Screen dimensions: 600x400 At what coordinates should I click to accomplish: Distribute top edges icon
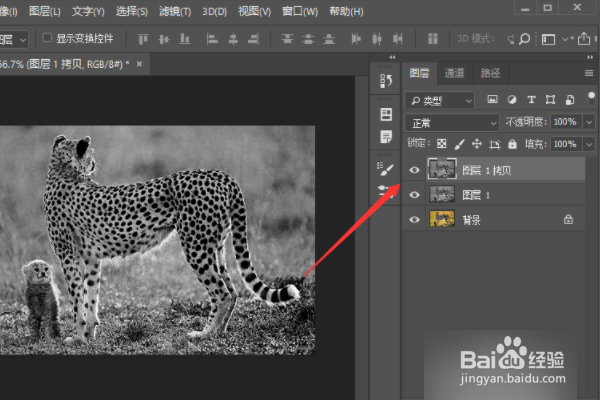[287, 39]
